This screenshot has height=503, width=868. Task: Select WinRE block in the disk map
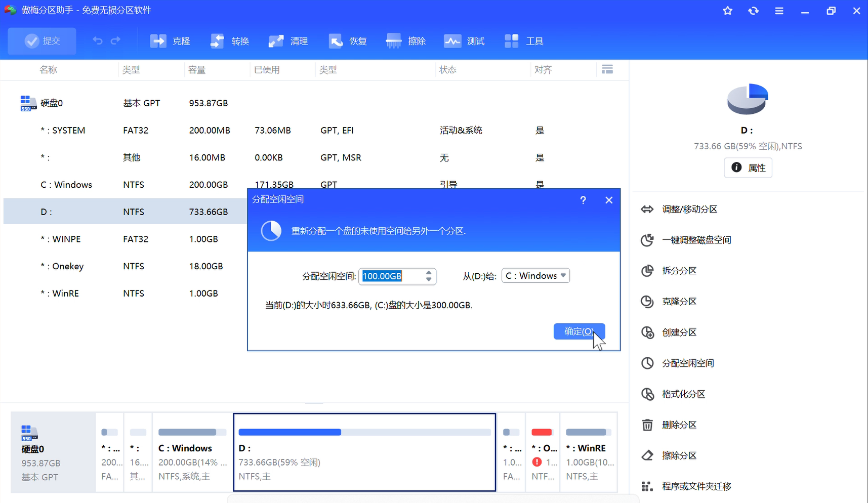click(x=589, y=452)
